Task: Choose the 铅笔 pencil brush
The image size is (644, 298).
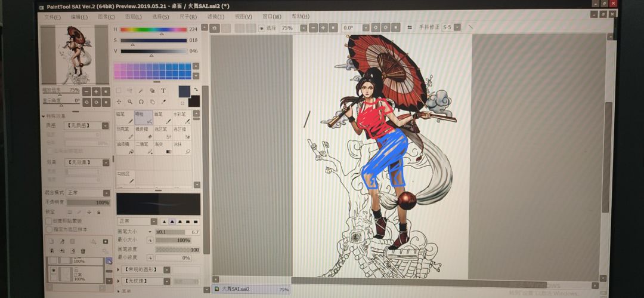Action: click(x=125, y=117)
